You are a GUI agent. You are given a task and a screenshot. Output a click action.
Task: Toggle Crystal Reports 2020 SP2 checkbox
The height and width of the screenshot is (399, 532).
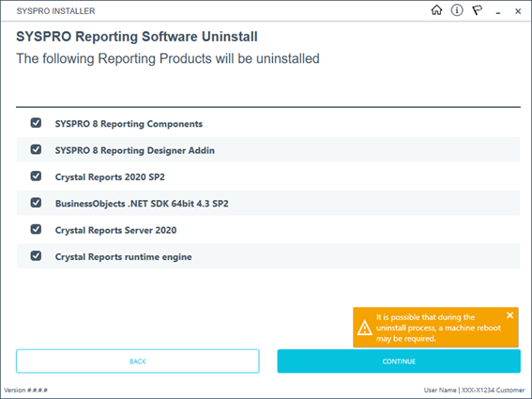click(x=36, y=176)
